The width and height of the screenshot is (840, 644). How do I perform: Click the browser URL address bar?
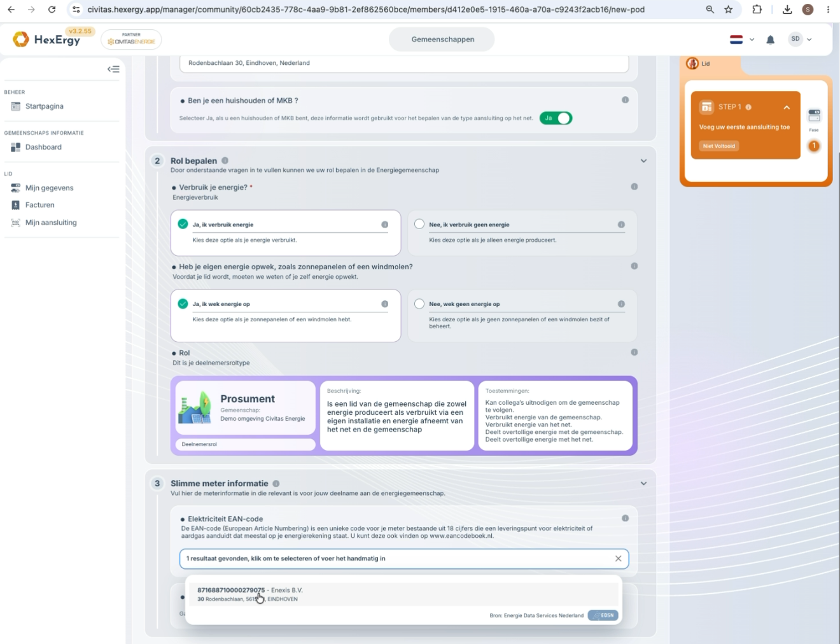tap(366, 10)
